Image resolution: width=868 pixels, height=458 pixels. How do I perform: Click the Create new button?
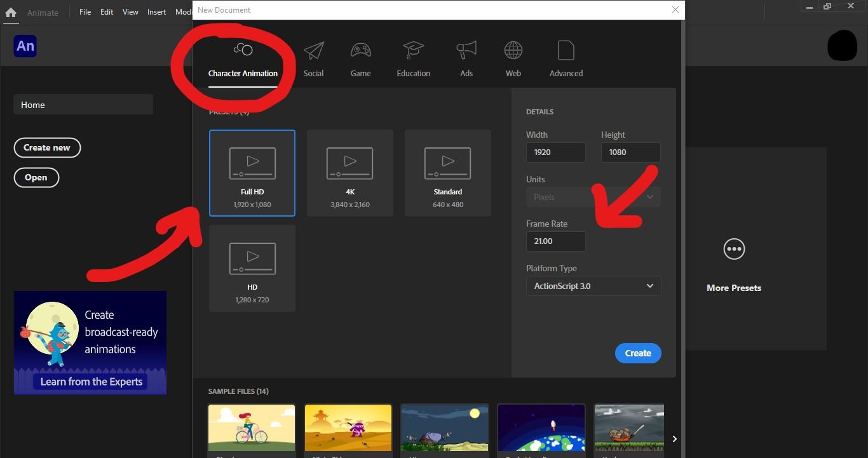47,147
